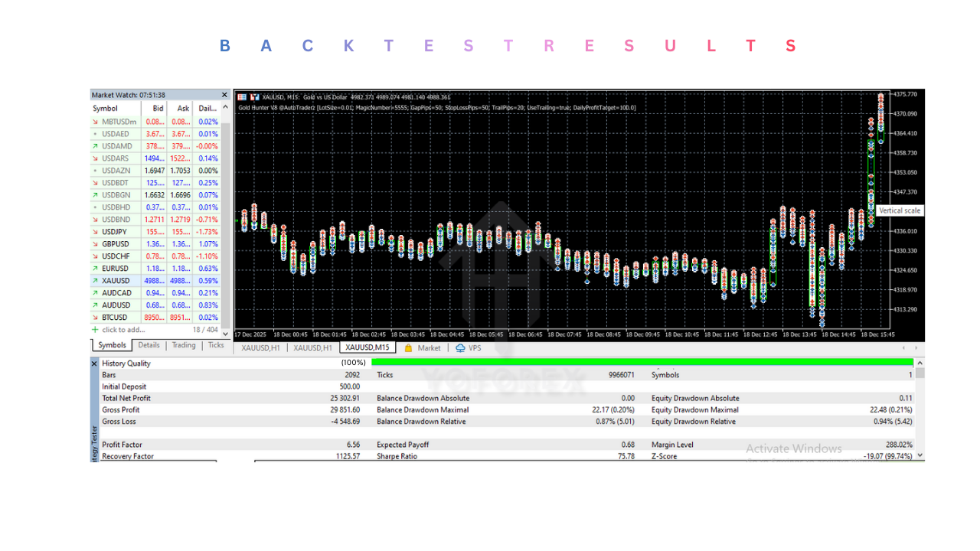The width and height of the screenshot is (980, 551).
Task: Click the green plus icon to add symbol
Action: coord(95,330)
